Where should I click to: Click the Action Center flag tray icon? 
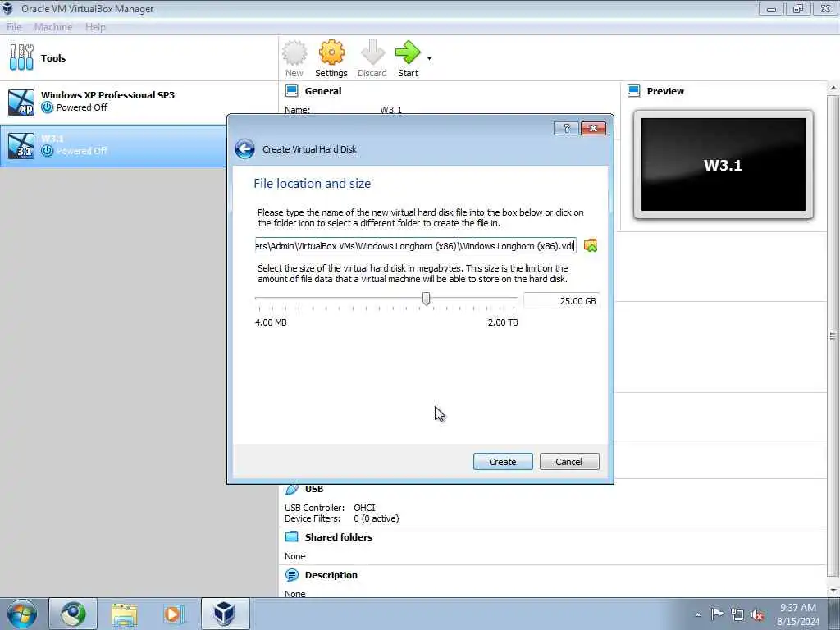tap(717, 614)
